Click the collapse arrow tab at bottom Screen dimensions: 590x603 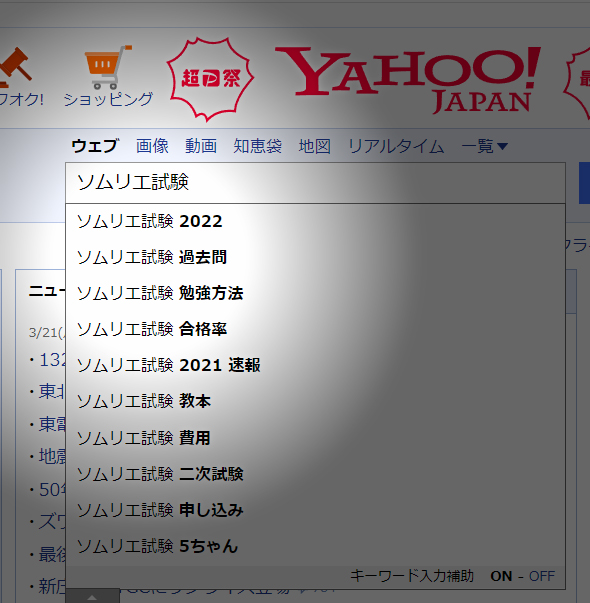[x=92, y=596]
